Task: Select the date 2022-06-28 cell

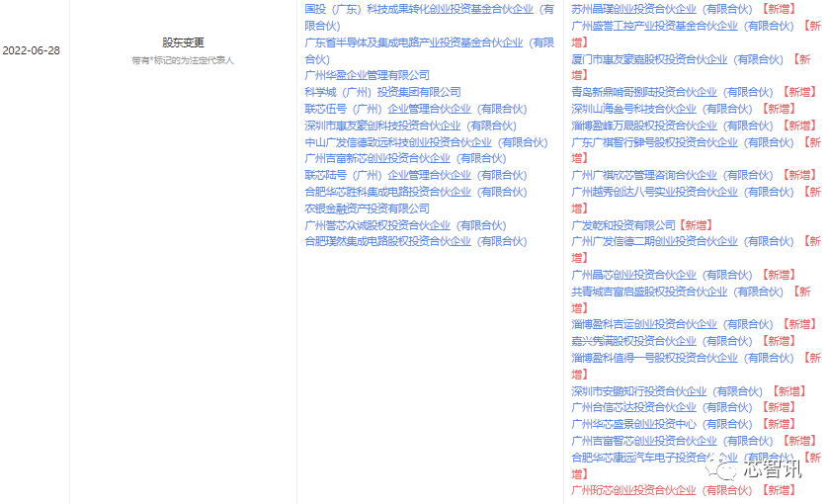Action: coord(32,50)
